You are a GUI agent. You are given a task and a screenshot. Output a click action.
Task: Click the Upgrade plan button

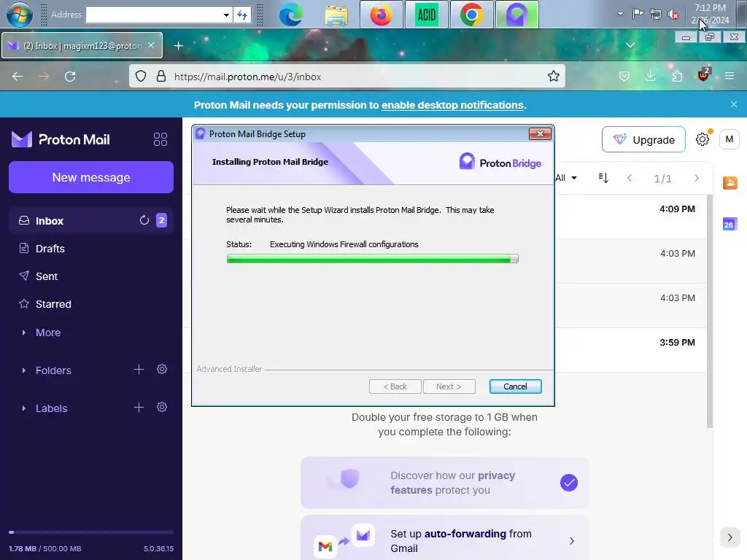coord(643,139)
